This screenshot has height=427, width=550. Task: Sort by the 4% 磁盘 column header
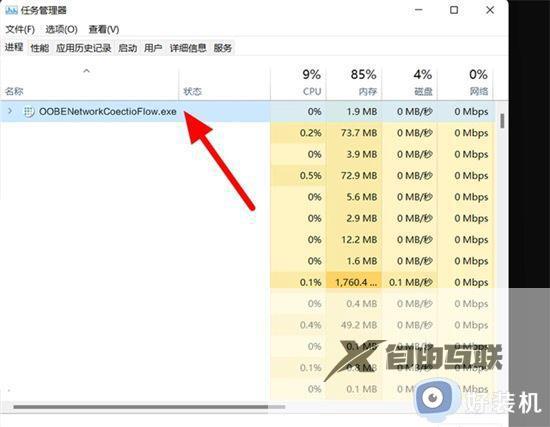[410, 82]
